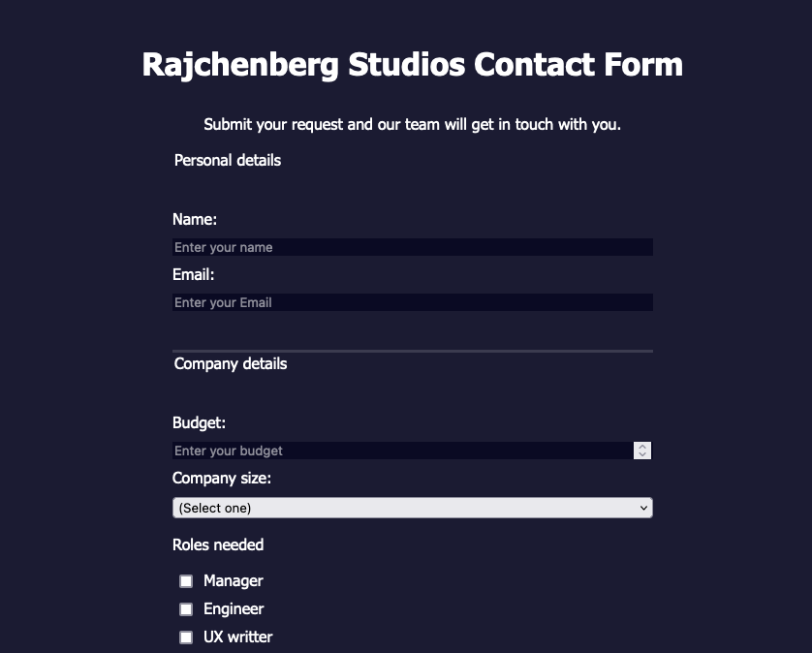The height and width of the screenshot is (653, 812).
Task: Click the Name input field
Action: (x=412, y=247)
